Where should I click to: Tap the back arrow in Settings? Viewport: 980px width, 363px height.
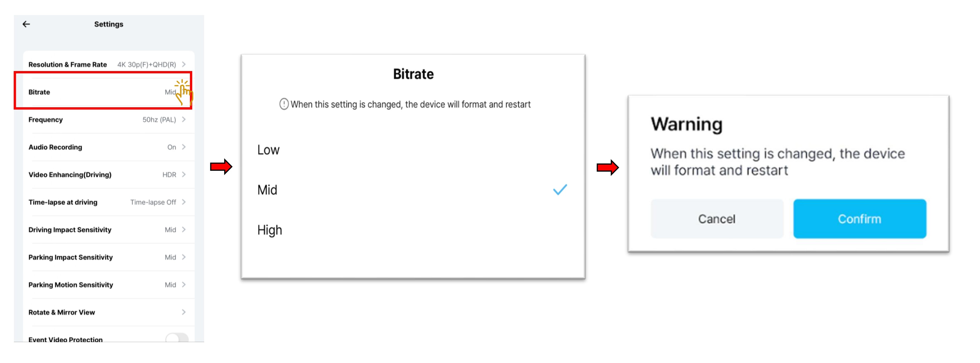(26, 24)
